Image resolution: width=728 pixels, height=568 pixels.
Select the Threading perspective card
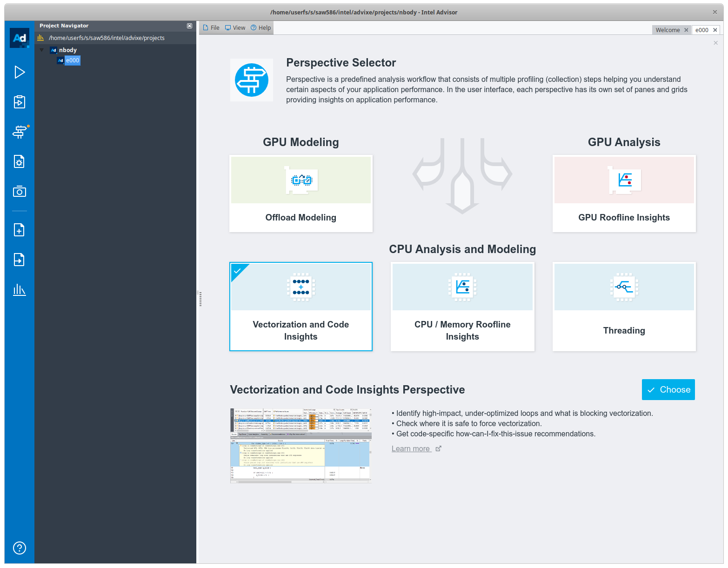tap(624, 307)
